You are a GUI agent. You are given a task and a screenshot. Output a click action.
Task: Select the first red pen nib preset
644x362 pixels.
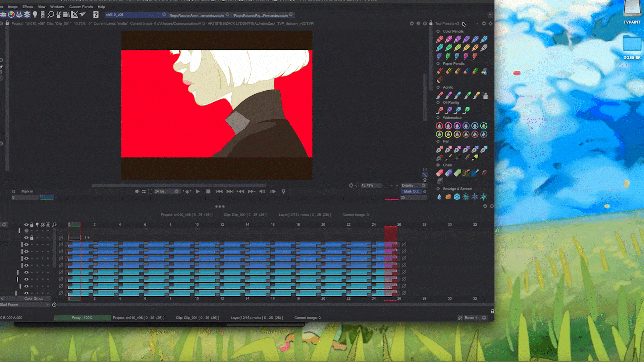coord(440,149)
